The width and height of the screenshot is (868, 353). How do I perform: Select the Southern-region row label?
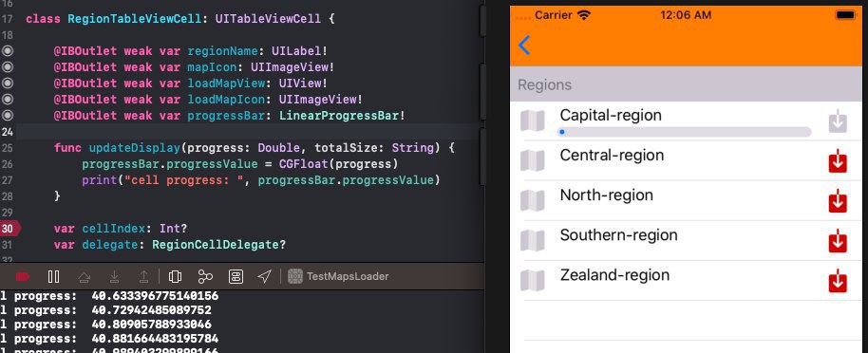point(618,234)
